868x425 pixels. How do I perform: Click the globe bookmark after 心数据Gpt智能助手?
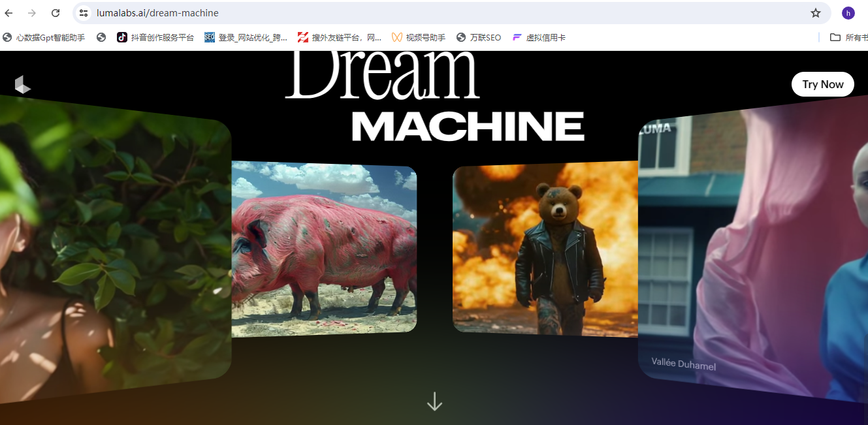coord(101,38)
